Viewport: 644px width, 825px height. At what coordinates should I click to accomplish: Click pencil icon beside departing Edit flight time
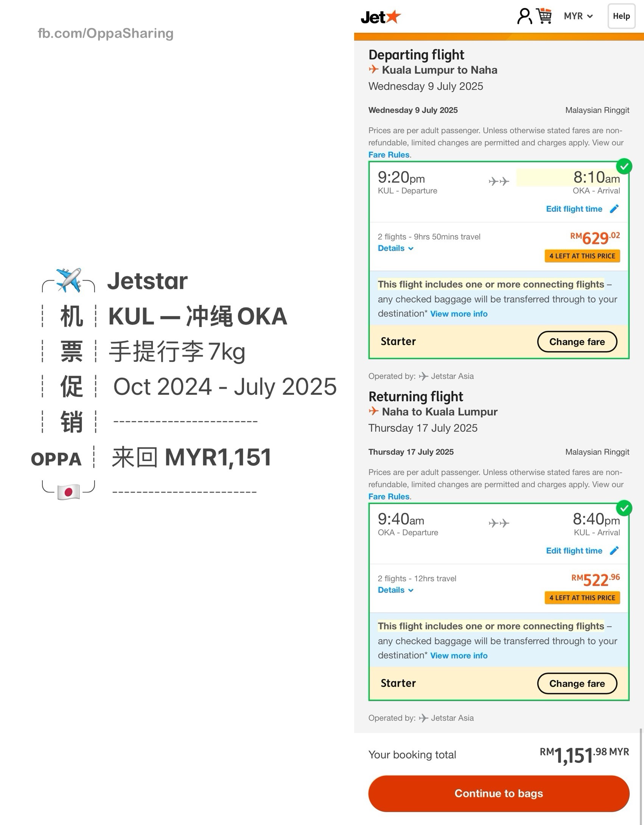click(x=614, y=209)
